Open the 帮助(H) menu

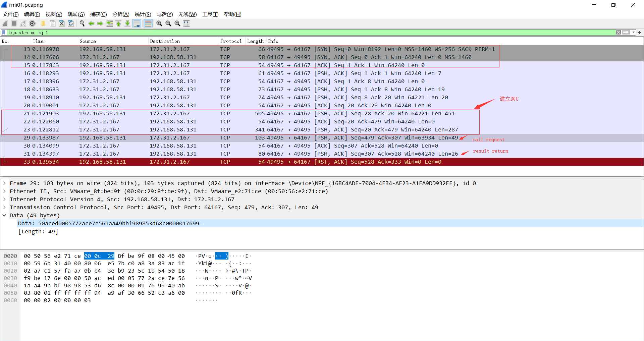(x=233, y=14)
